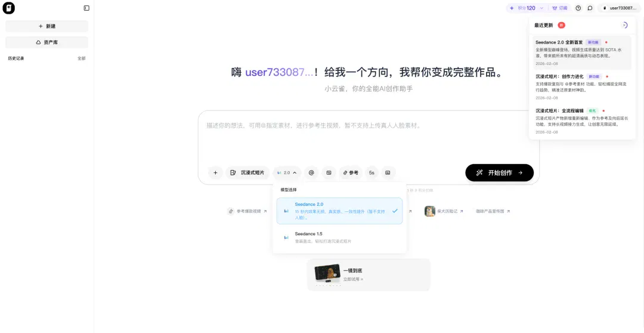This screenshot has width=644, height=333.
Task: Open the 积分 120 points dropdown
Action: point(527,8)
